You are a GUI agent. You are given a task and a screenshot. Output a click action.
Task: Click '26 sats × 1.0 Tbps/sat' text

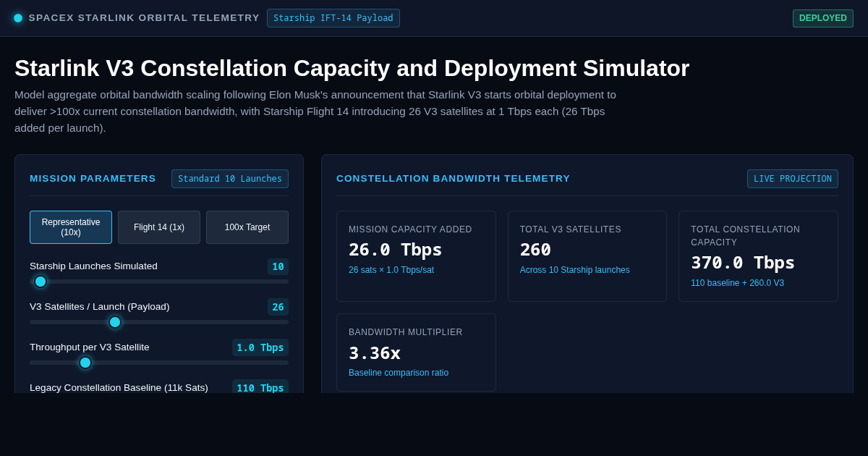pos(391,270)
